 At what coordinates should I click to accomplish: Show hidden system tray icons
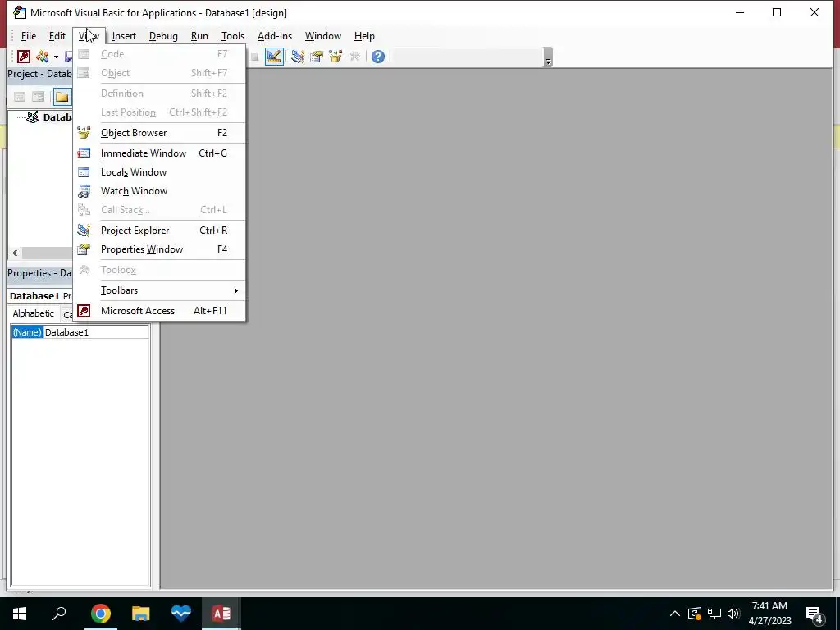[x=674, y=614]
